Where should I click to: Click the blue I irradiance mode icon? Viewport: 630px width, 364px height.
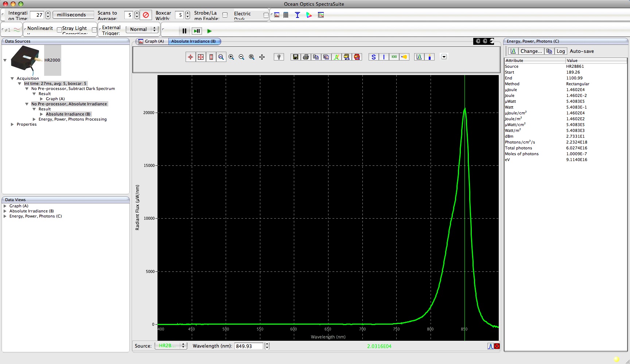(384, 57)
